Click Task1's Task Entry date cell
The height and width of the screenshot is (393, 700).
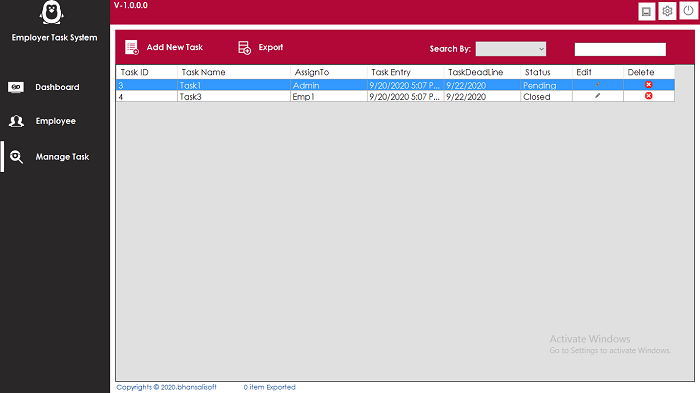pos(405,85)
